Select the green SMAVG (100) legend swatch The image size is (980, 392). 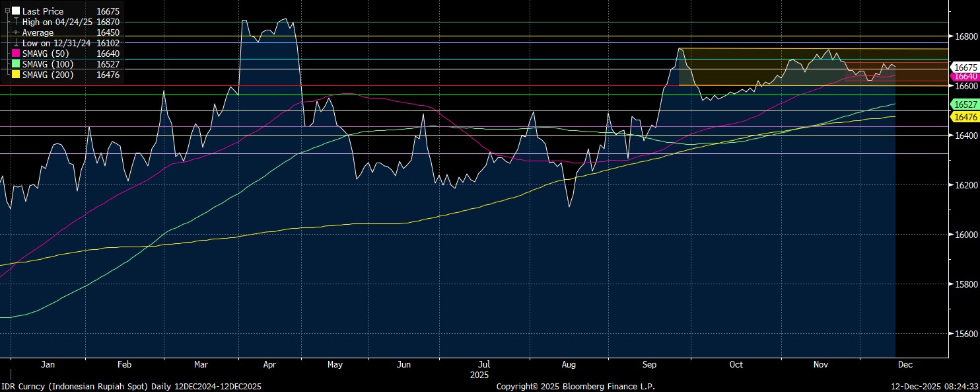(16, 64)
